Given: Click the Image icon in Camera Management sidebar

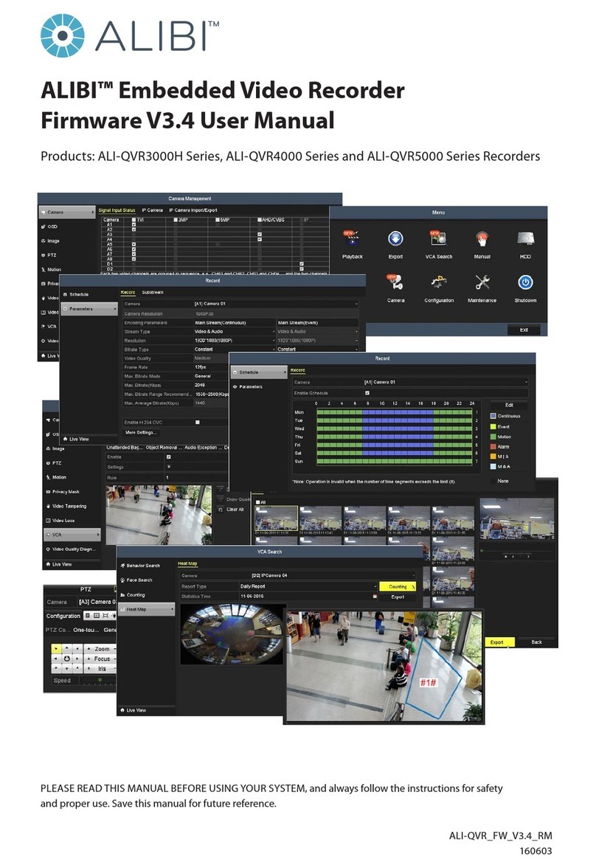Looking at the screenshot, I should click(x=44, y=241).
